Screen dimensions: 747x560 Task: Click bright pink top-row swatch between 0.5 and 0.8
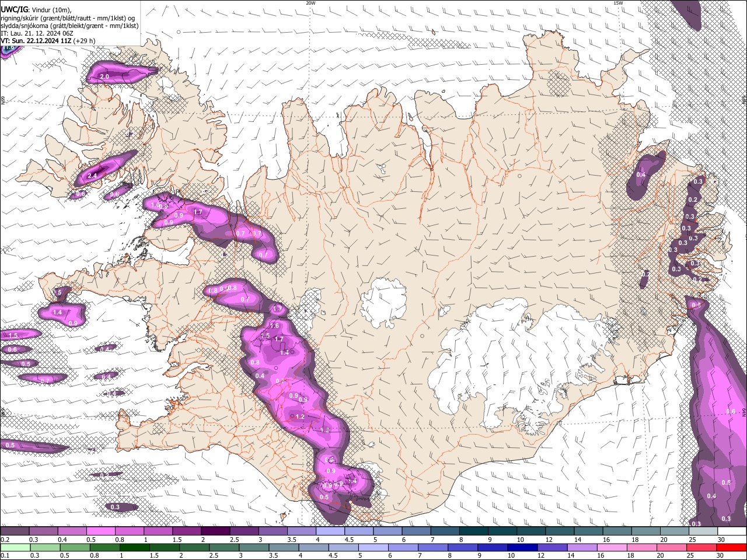(x=101, y=531)
